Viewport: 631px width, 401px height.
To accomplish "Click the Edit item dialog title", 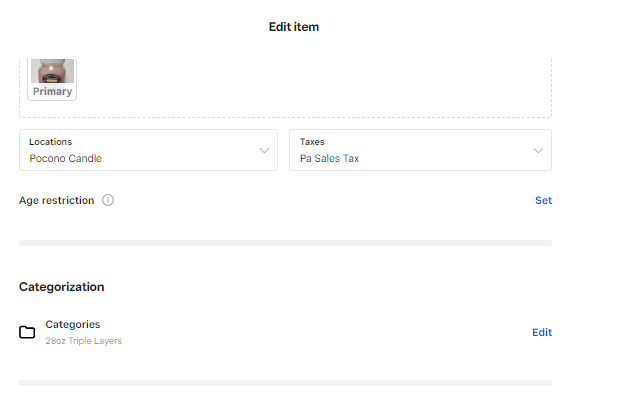I will tap(294, 27).
